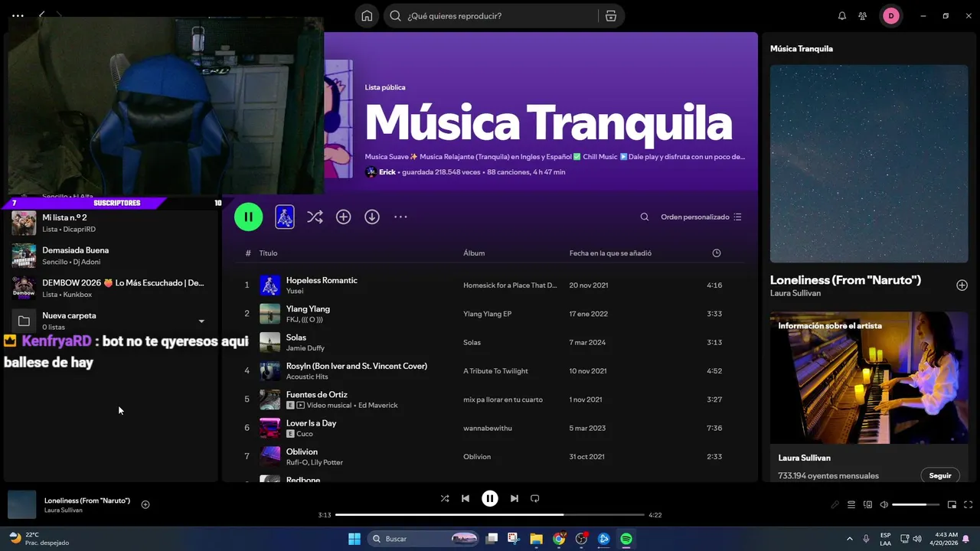
Task: Download the Música Tranquila playlist
Action: click(x=372, y=217)
